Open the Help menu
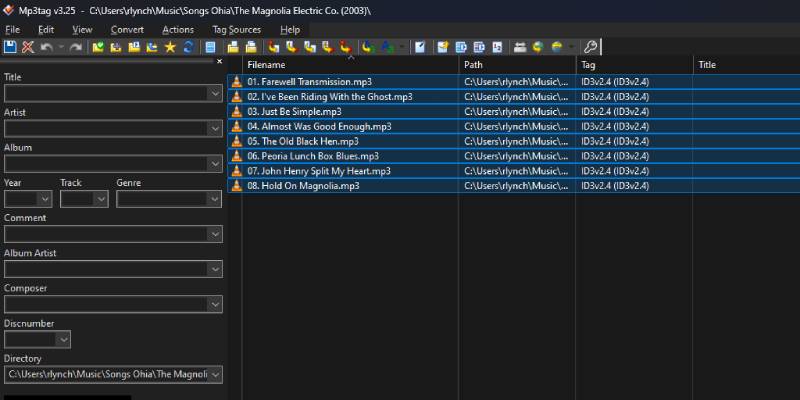 (x=290, y=30)
